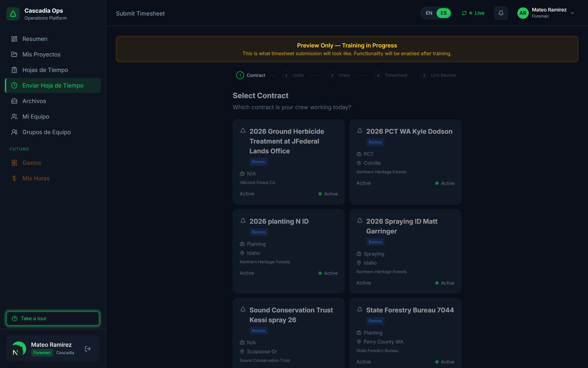Click the live sync refresh icon
The height and width of the screenshot is (368, 588).
point(464,13)
